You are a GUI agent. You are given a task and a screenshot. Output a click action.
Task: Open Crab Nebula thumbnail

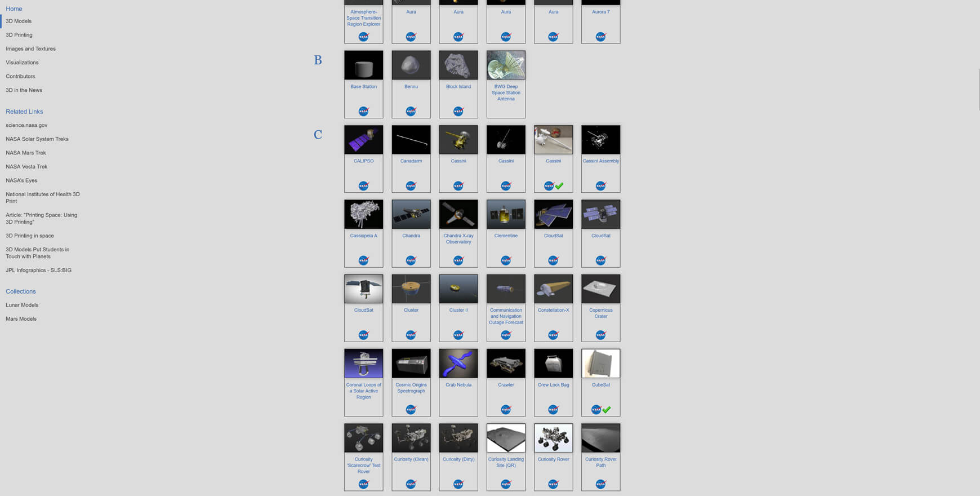[x=458, y=364]
